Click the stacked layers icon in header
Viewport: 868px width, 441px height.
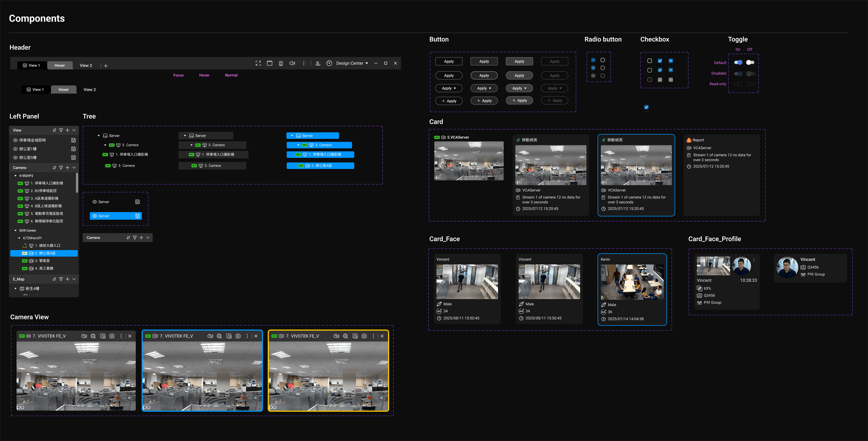click(318, 63)
